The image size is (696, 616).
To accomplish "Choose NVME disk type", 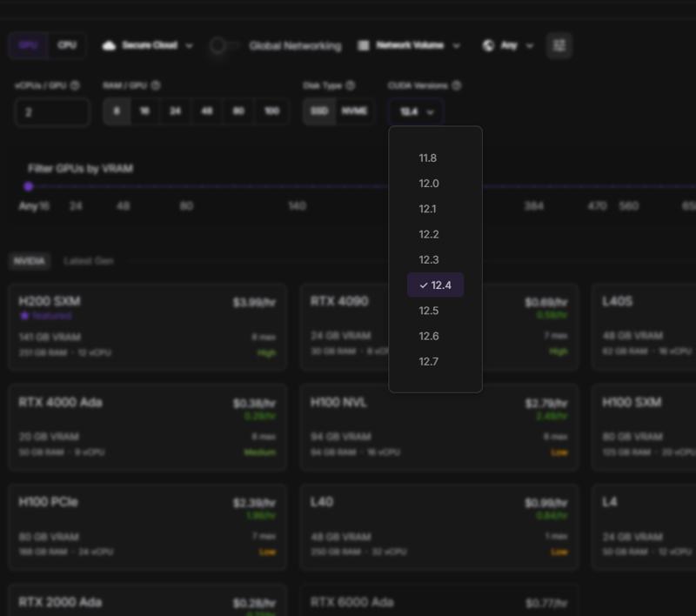I will tap(354, 111).
